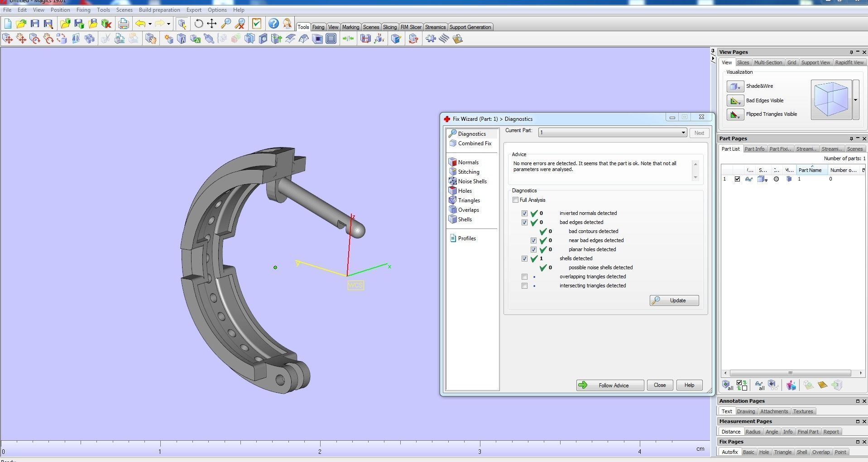Viewport: 868px width, 462px height.
Task: Open the Part Info tab
Action: click(754, 149)
